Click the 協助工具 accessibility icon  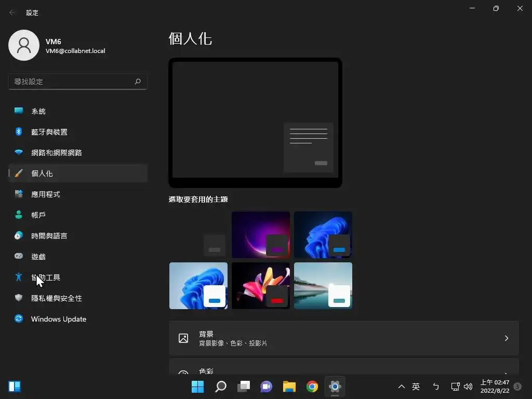19,277
